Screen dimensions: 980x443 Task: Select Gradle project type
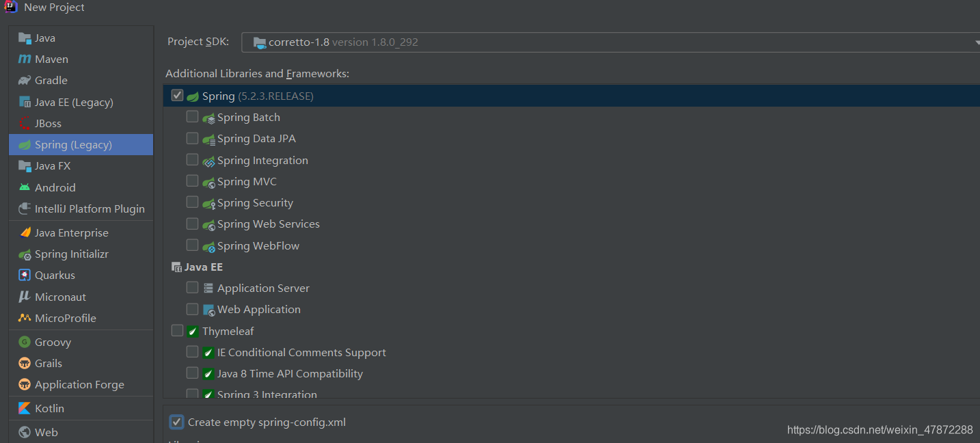[x=81, y=81]
